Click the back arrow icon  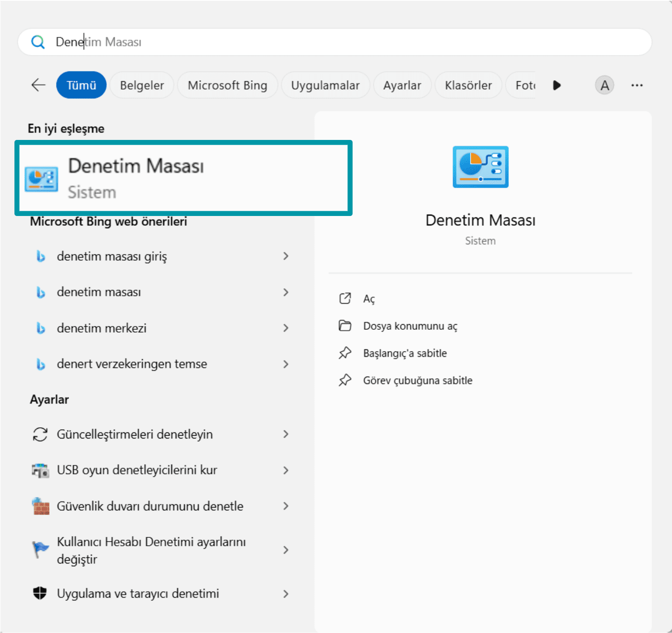[38, 85]
